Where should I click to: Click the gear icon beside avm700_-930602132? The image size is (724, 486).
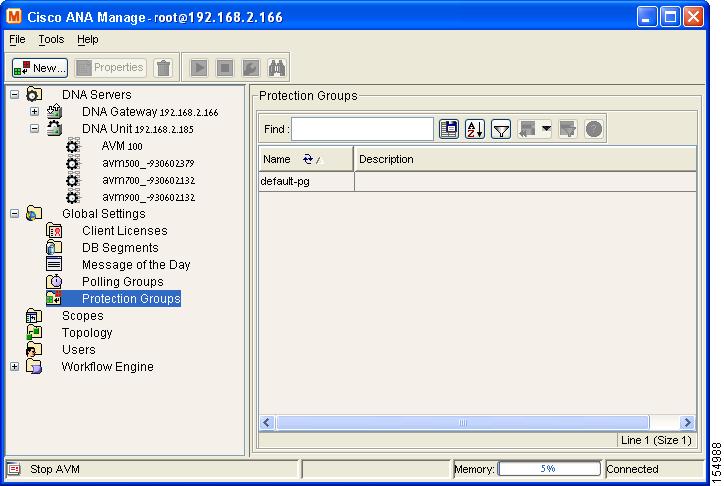click(x=72, y=180)
